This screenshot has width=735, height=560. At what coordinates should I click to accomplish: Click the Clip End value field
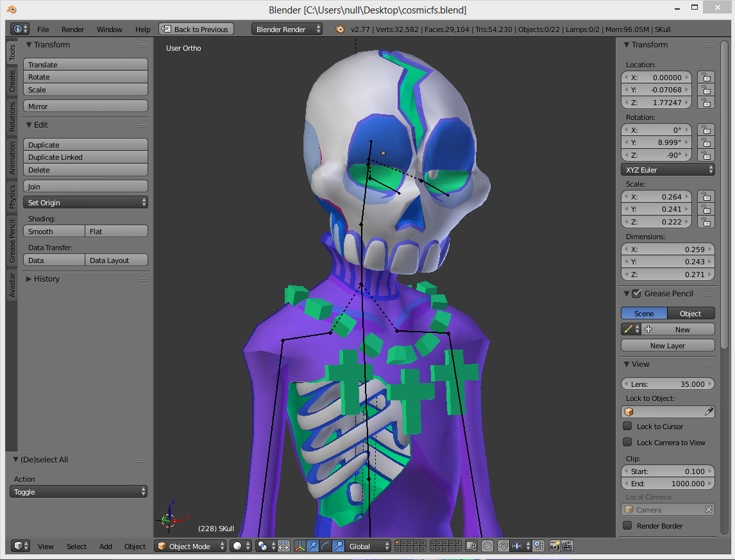click(x=668, y=484)
